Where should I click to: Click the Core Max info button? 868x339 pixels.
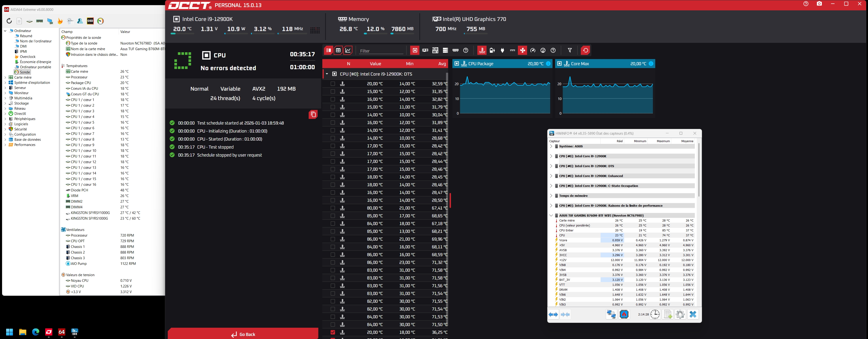point(651,64)
